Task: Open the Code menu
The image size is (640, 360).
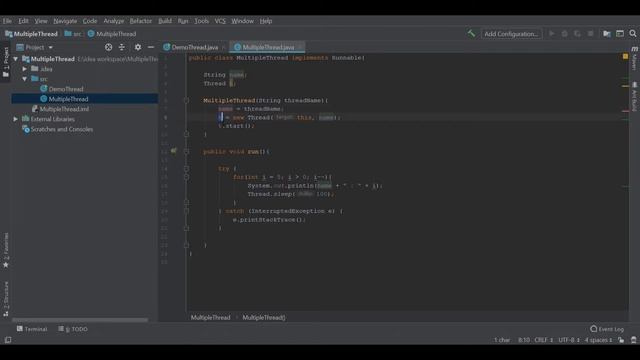Action: coord(90,21)
